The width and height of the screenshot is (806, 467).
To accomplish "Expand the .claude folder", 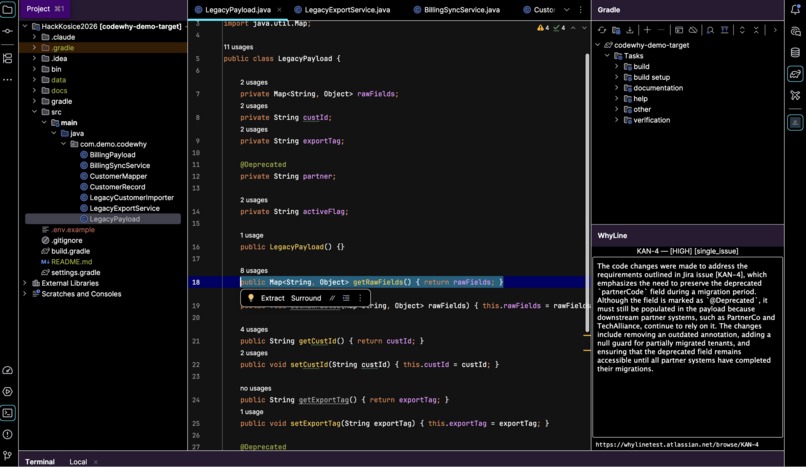I will [34, 37].
